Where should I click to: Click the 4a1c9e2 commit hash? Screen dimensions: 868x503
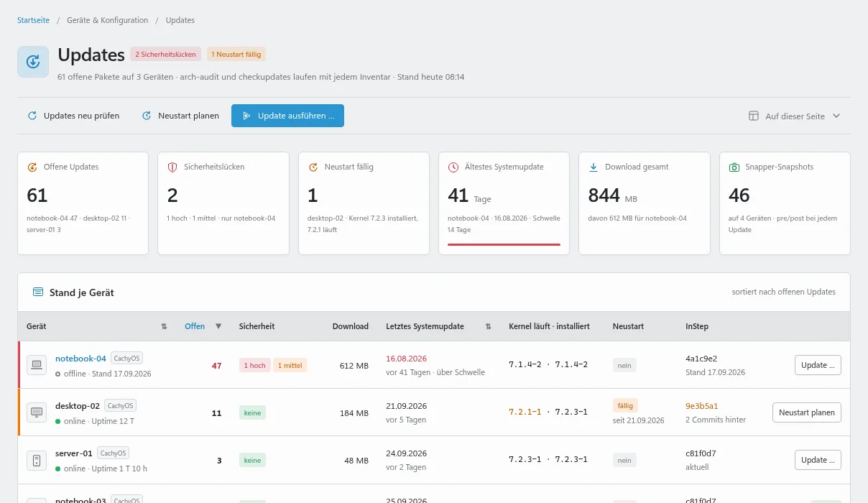click(701, 359)
